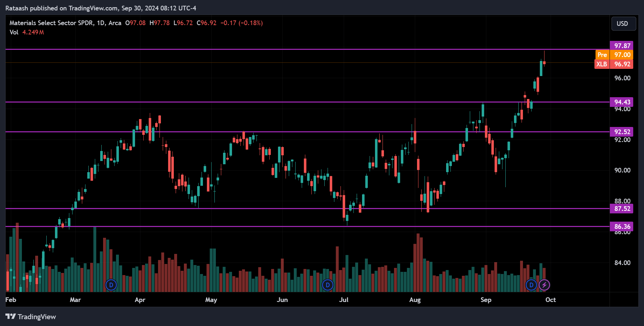Click the Vol 4.249M indicator label
644x326 pixels.
pos(27,32)
